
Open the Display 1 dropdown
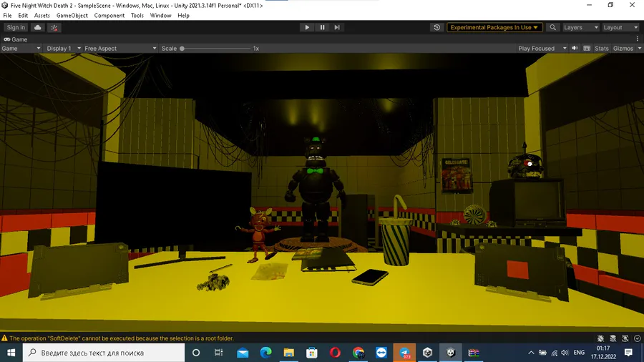tap(63, 49)
